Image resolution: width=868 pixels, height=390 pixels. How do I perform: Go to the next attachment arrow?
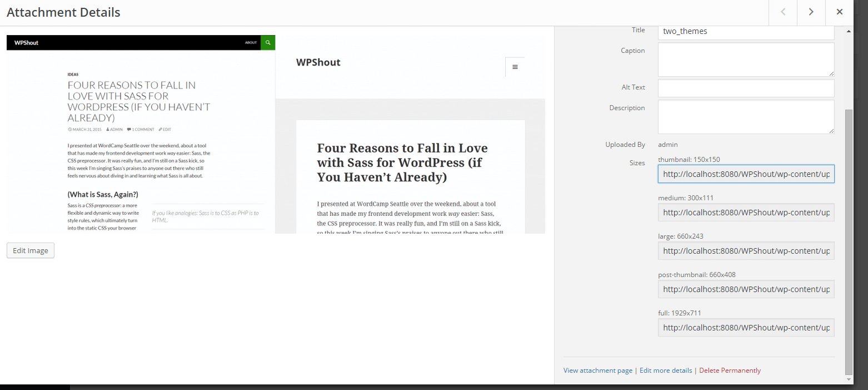[811, 12]
